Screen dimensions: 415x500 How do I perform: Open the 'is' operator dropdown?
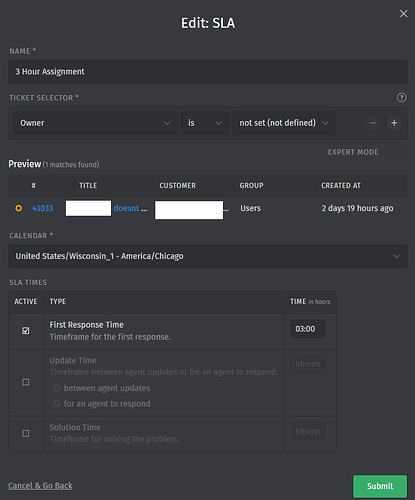205,123
